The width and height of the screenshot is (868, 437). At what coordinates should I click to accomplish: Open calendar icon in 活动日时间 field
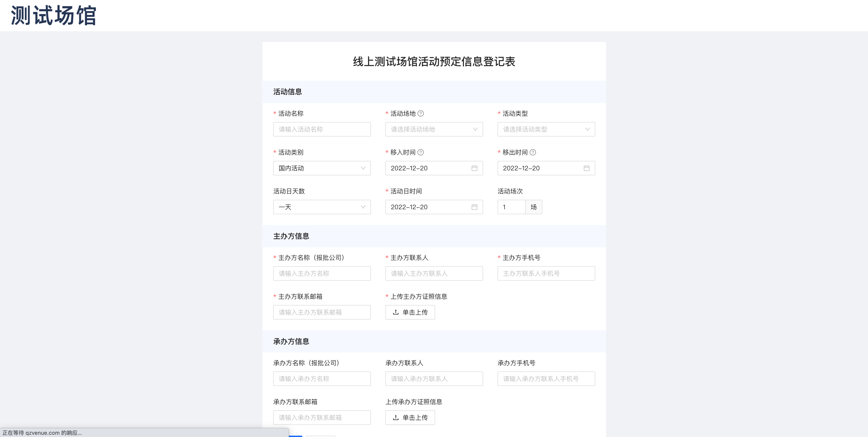474,207
